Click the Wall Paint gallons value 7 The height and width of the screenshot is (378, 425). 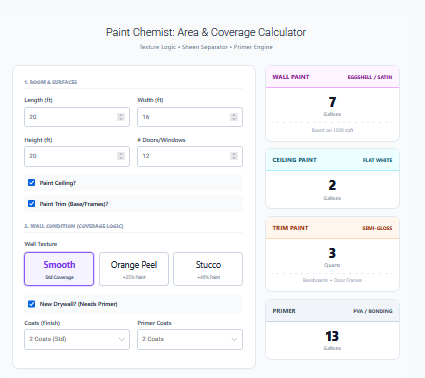pos(332,102)
